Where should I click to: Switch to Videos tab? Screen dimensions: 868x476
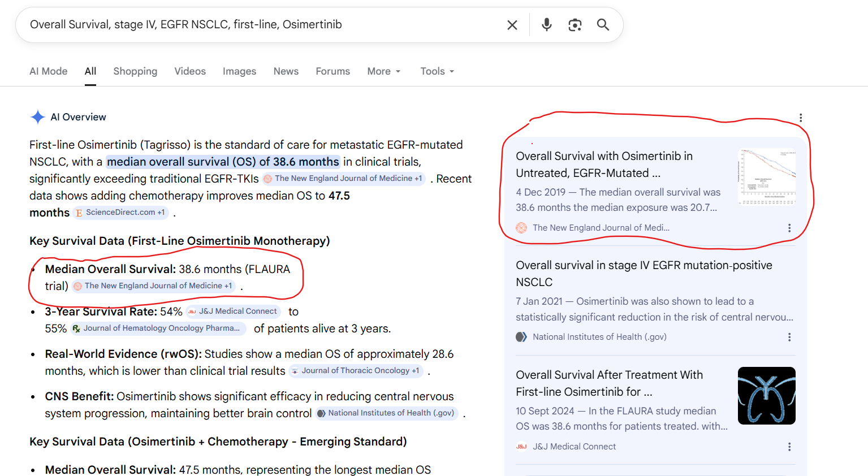click(190, 71)
